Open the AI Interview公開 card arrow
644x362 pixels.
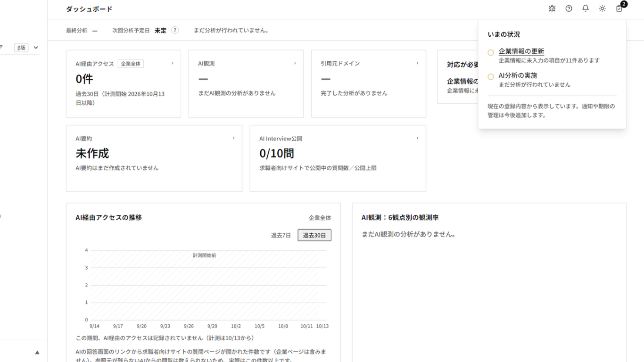point(418,138)
